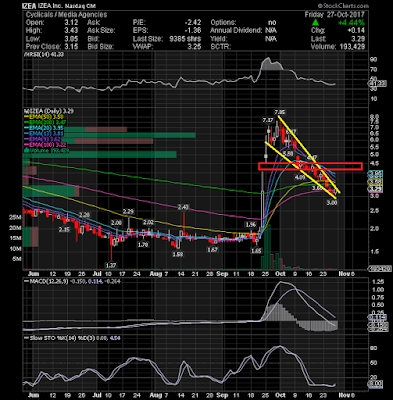Click the Prev Close value 3.15
Image resolution: width=393 pixels, height=400 pixels.
pyautogui.click(x=71, y=46)
